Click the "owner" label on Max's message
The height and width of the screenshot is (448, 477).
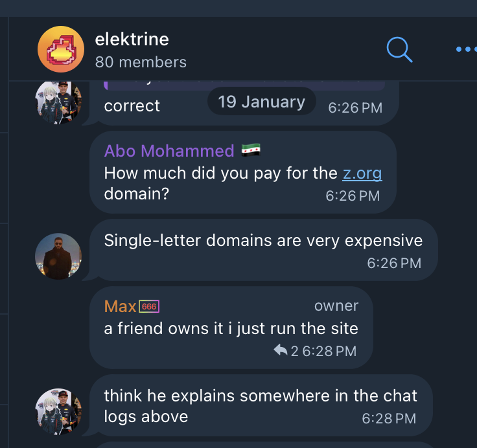tap(336, 306)
